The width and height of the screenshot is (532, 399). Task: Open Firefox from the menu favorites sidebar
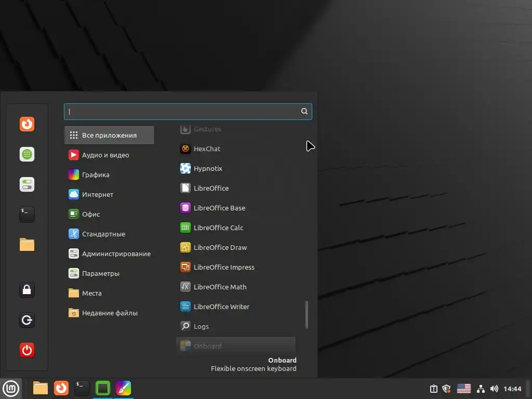click(27, 124)
